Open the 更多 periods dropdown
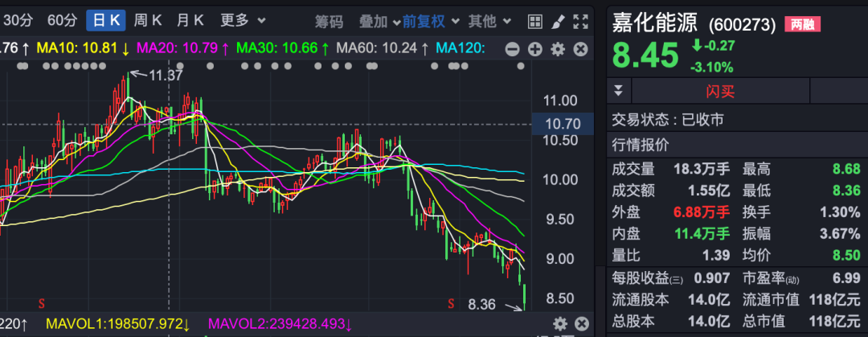 pos(243,21)
